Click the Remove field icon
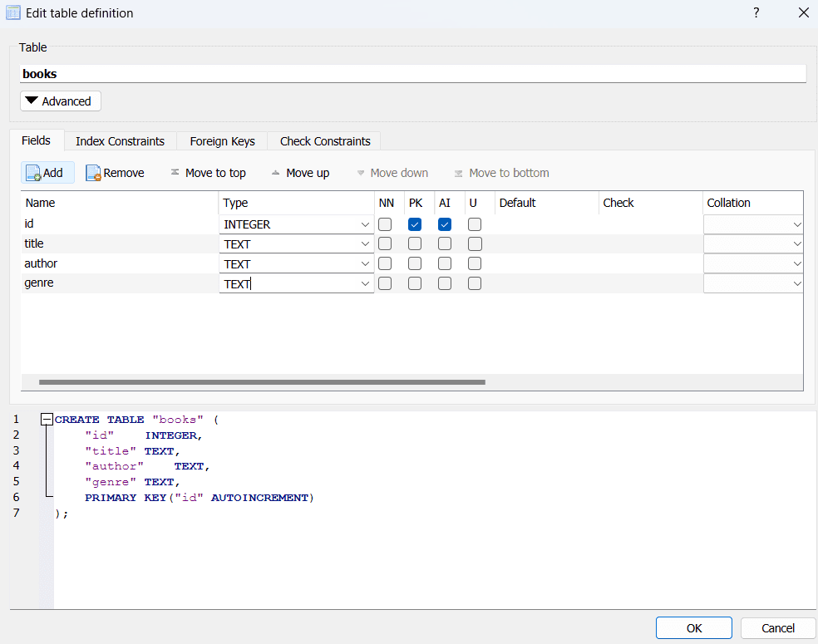Viewport: 818px width, 644px height. click(x=93, y=173)
